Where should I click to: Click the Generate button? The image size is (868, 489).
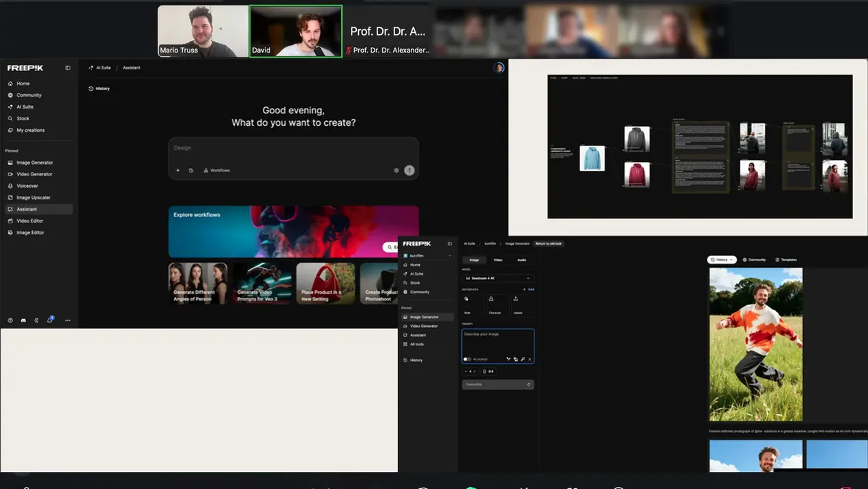pyautogui.click(x=497, y=385)
